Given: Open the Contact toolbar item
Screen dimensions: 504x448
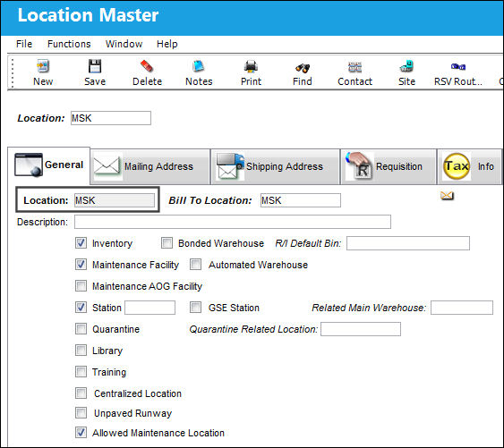Looking at the screenshot, I should [355, 73].
